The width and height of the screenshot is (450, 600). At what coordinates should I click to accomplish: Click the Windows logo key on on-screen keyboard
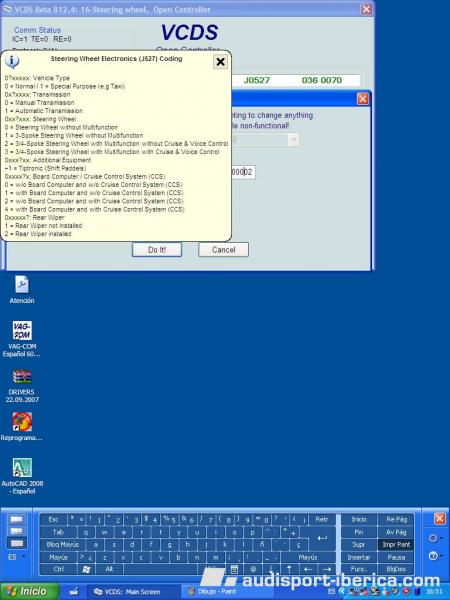pos(86,569)
